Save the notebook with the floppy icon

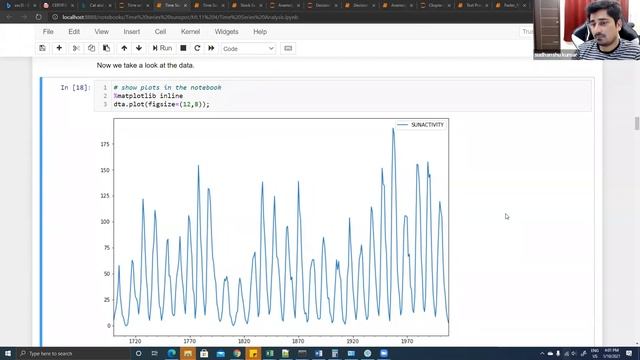coord(42,48)
